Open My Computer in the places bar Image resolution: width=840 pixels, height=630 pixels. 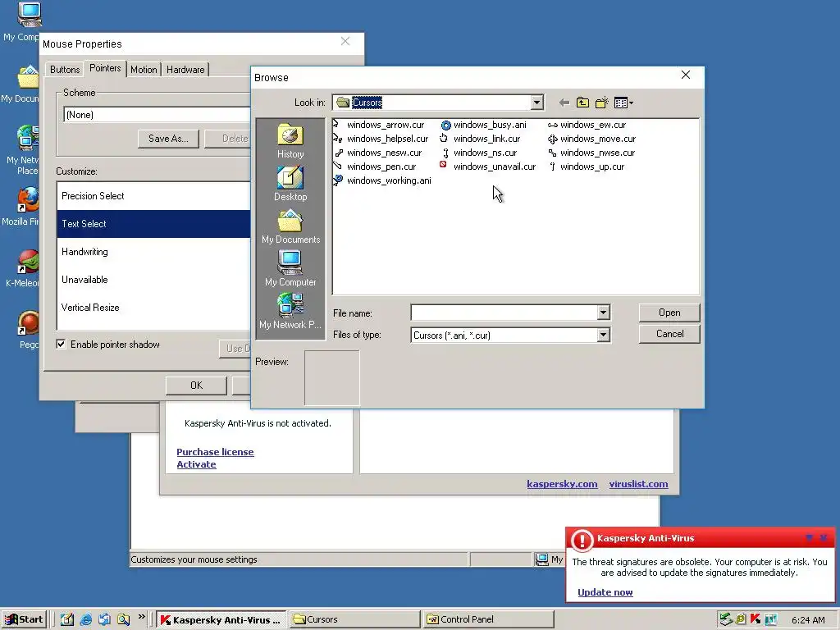click(290, 269)
